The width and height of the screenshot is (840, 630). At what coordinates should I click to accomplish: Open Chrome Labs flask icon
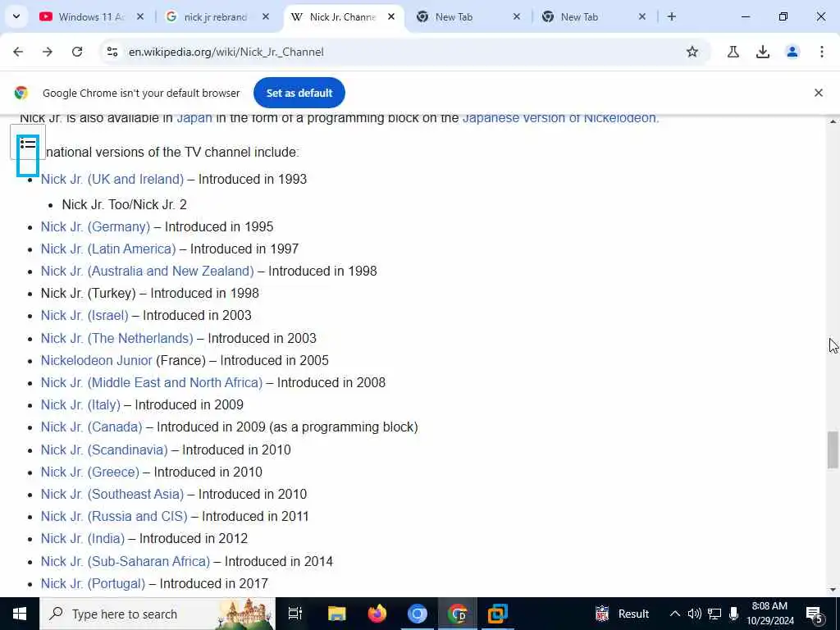click(x=733, y=52)
